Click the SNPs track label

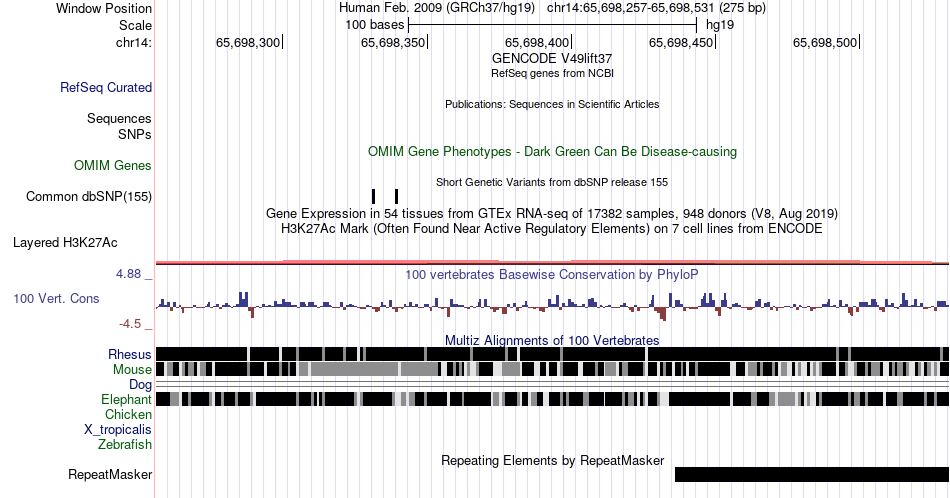[135, 134]
